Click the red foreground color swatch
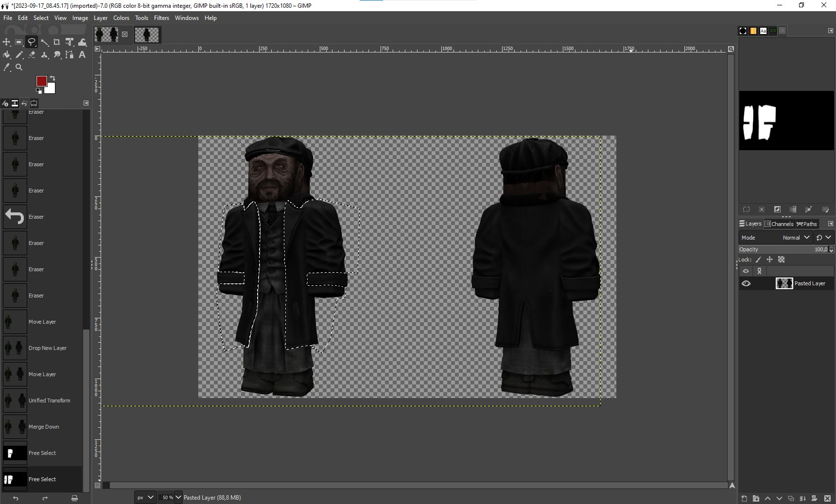Screen dimensions: 836x504 pos(41,81)
